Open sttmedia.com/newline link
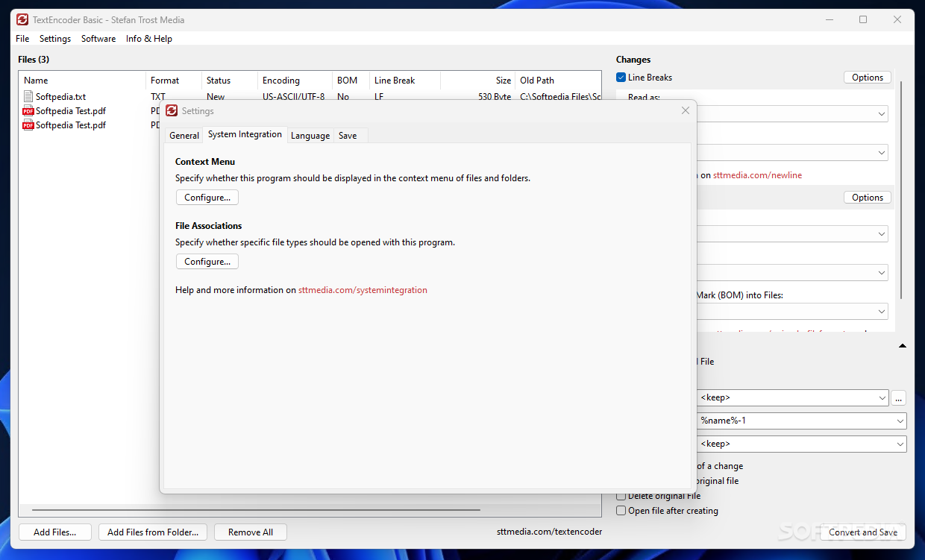925x560 pixels. point(757,175)
